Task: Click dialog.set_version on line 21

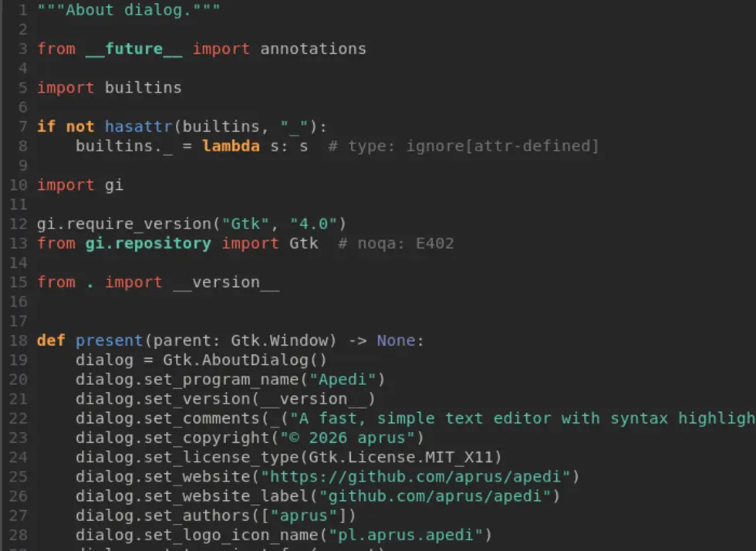Action: [x=163, y=399]
